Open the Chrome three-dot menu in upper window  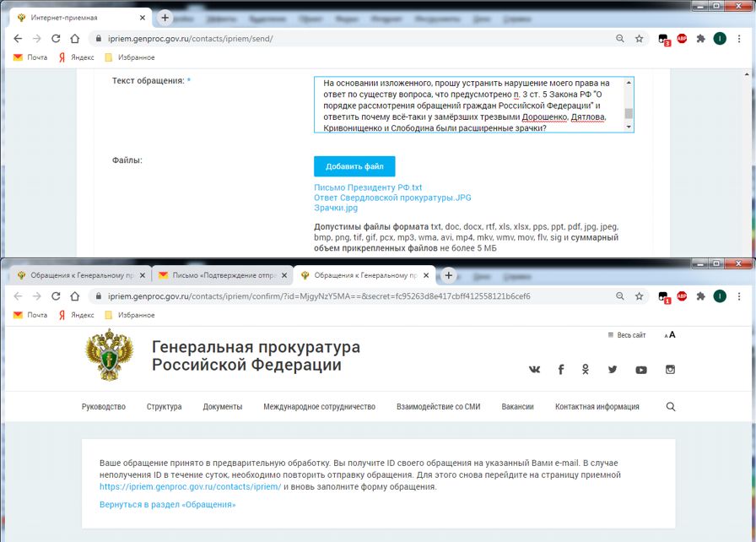pos(738,39)
